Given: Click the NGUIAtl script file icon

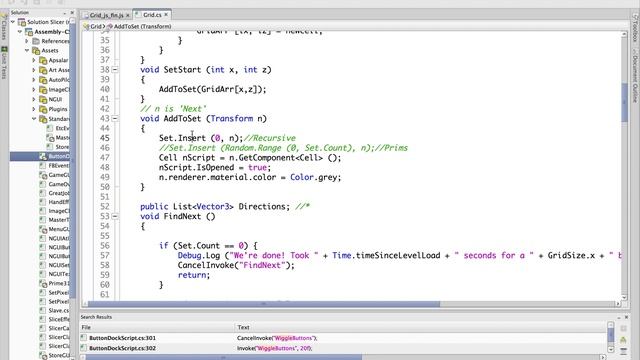Looking at the screenshot, I should coord(42,238).
